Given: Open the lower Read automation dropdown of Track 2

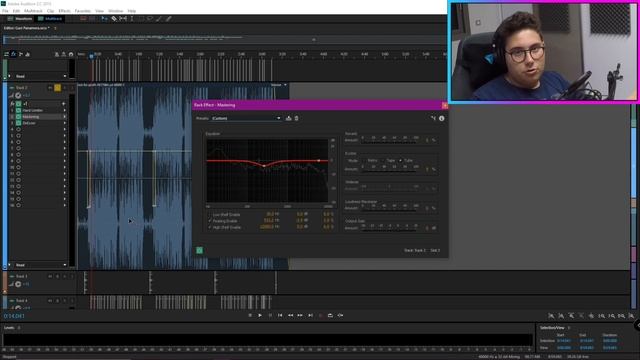Looking at the screenshot, I should point(40,265).
